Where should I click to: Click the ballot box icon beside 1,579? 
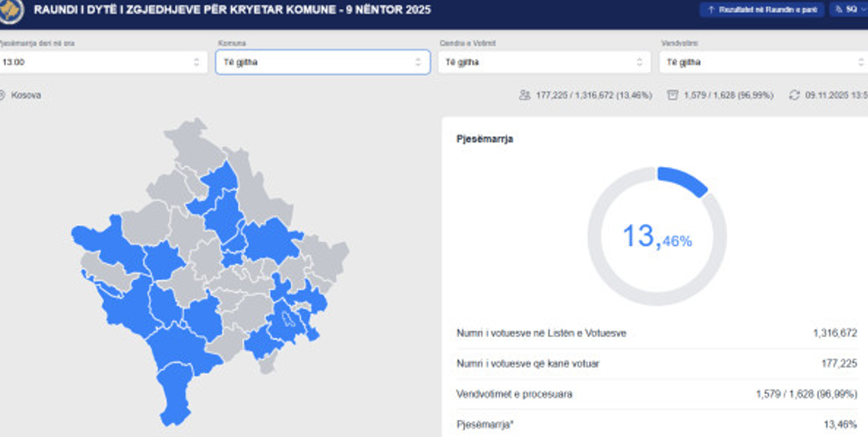coord(673,95)
